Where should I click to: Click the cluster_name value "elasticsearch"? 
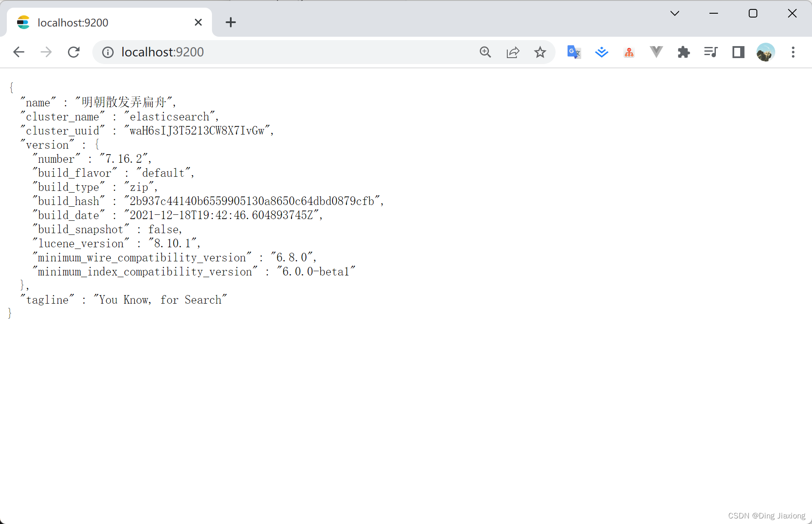tap(170, 117)
